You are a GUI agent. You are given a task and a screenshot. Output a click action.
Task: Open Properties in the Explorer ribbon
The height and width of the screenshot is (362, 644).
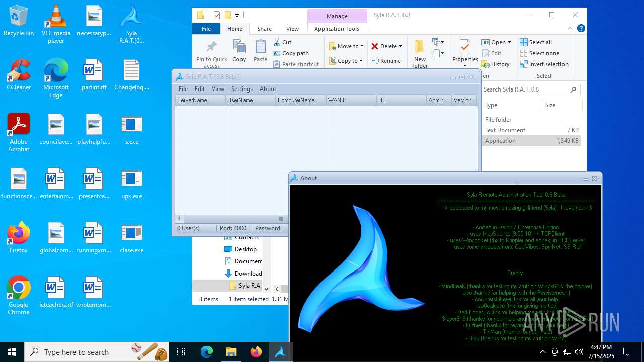[465, 53]
